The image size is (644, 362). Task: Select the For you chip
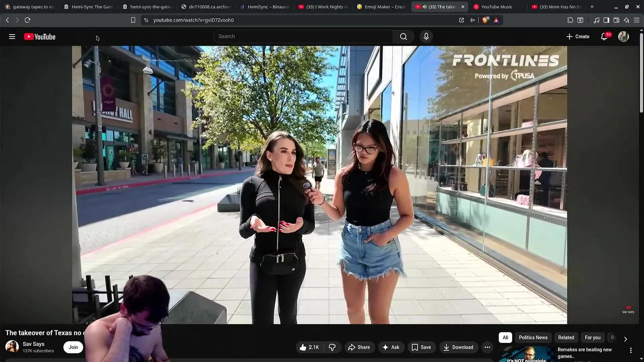tap(593, 337)
